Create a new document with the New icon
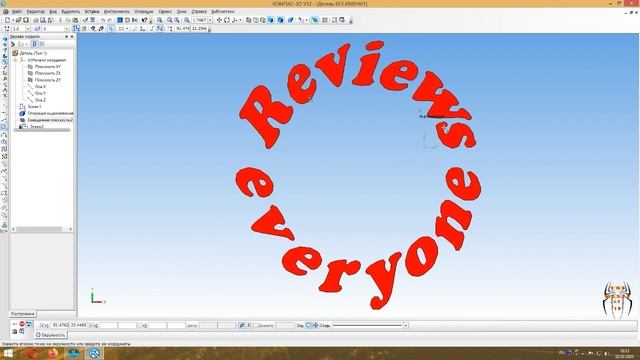The height and width of the screenshot is (360, 640). point(7,20)
